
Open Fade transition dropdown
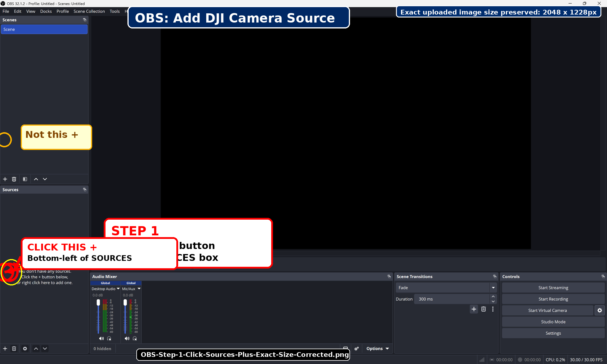coord(493,288)
